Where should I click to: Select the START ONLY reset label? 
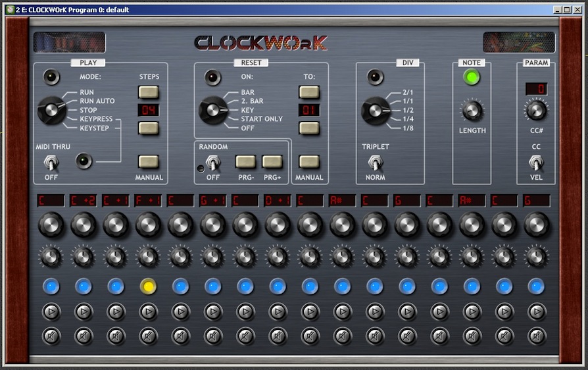(262, 119)
